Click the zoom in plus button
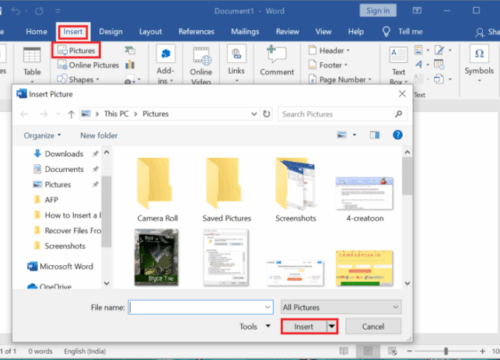The width and height of the screenshot is (500, 360). tap(482, 351)
